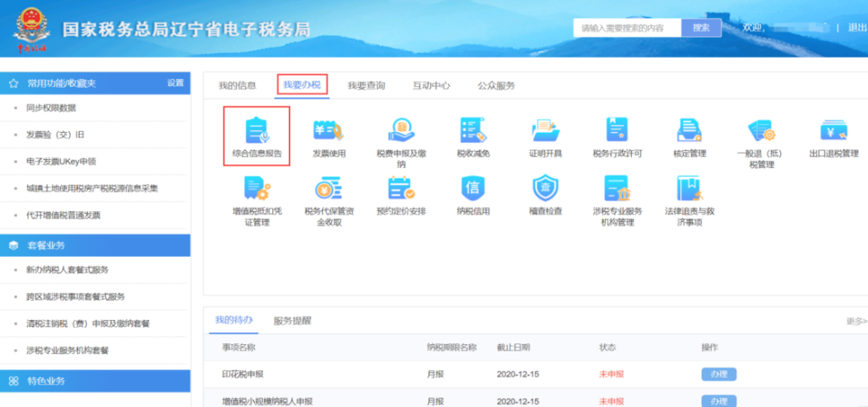Switch to 我的信息 tab
This screenshot has width=868, height=407.
(x=237, y=85)
